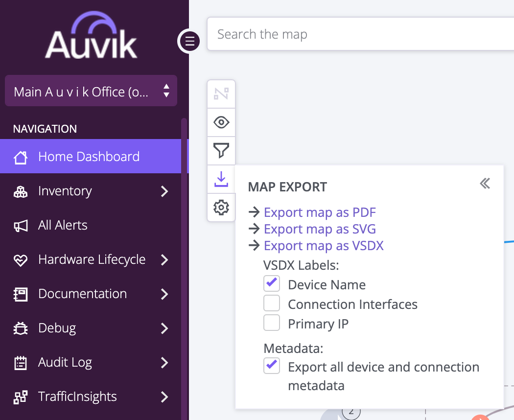Open map settings gear icon
Image resolution: width=514 pixels, height=420 pixels.
tap(221, 208)
